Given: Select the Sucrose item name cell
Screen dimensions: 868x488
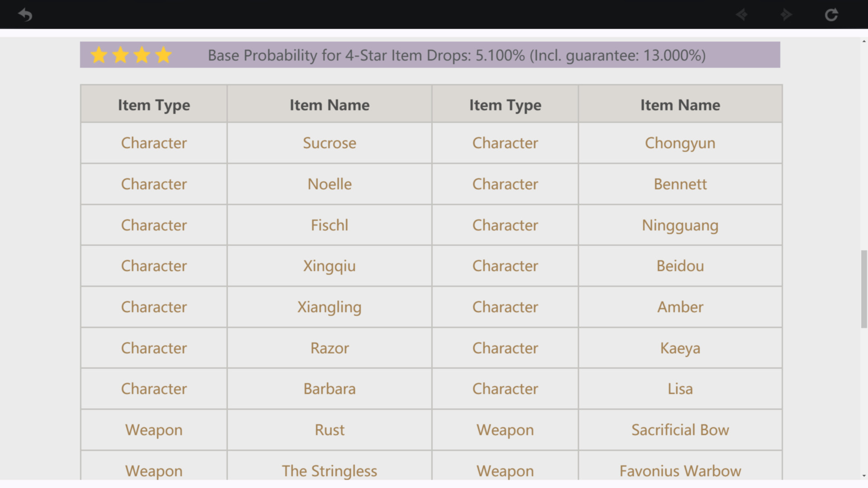Looking at the screenshot, I should point(329,143).
